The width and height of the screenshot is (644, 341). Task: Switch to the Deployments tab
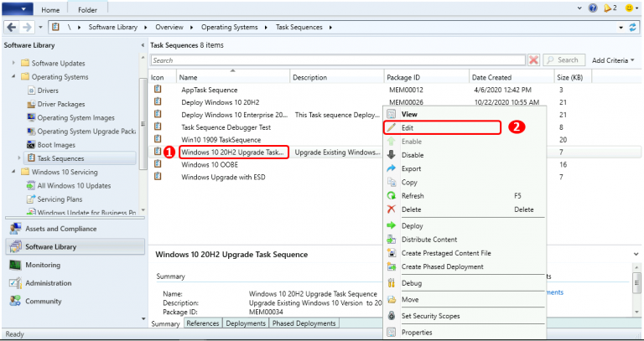[x=246, y=323]
